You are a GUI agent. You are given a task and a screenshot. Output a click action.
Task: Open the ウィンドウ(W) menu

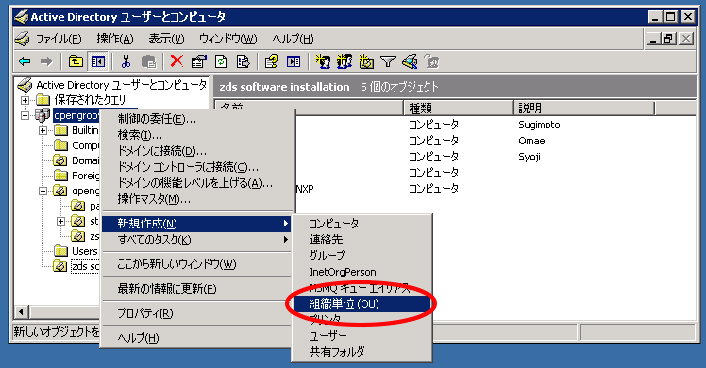point(228,39)
